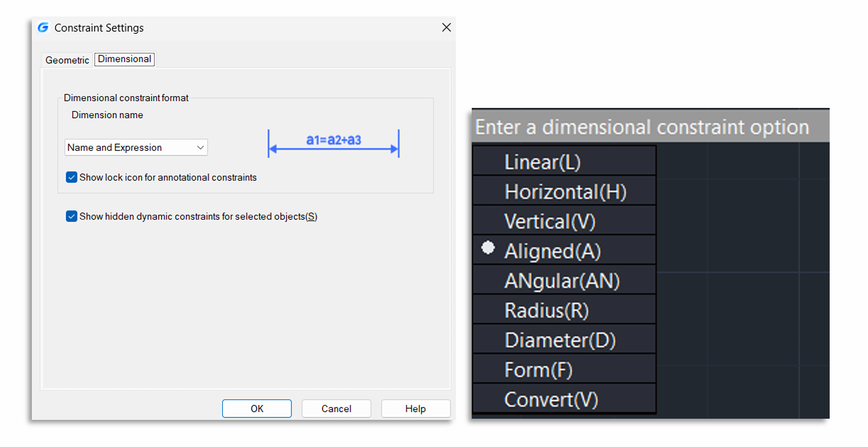Open the Dimension name dropdown
The height and width of the screenshot is (447, 868).
point(136,147)
